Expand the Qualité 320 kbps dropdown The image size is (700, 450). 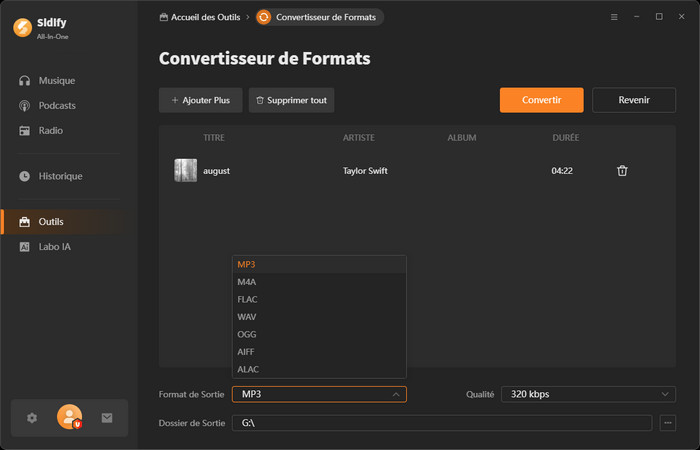pyautogui.click(x=587, y=394)
